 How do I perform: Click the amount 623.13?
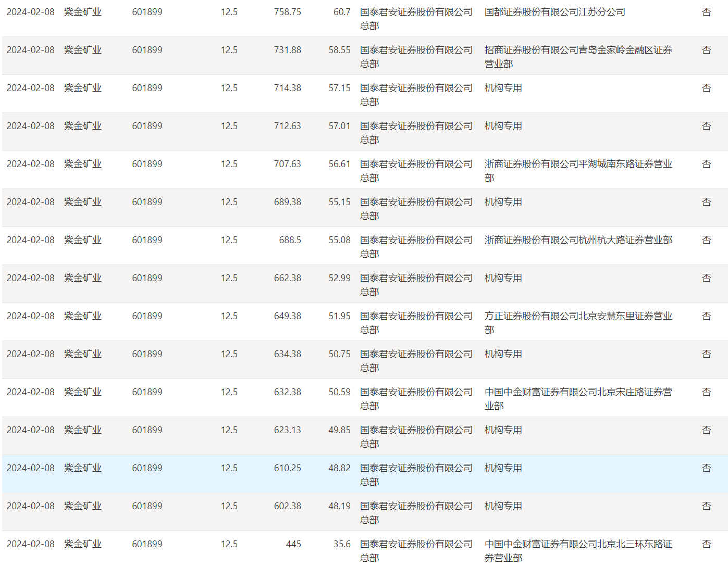point(288,430)
